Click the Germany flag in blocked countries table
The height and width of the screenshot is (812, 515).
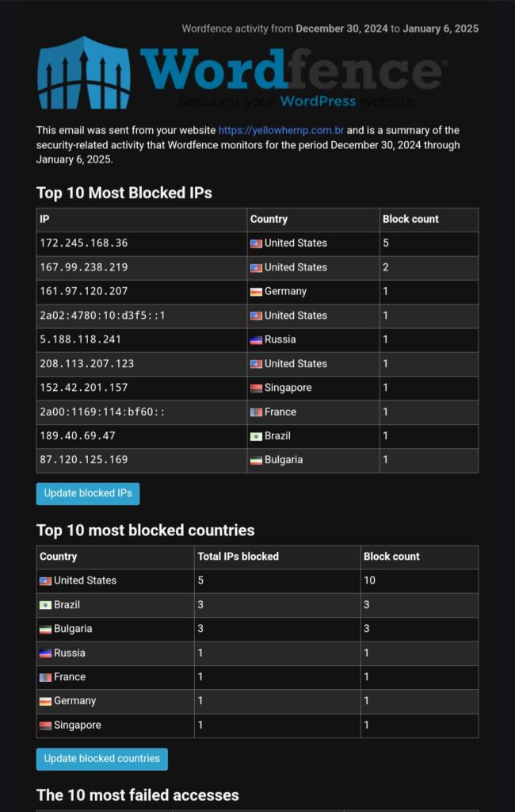(x=45, y=702)
